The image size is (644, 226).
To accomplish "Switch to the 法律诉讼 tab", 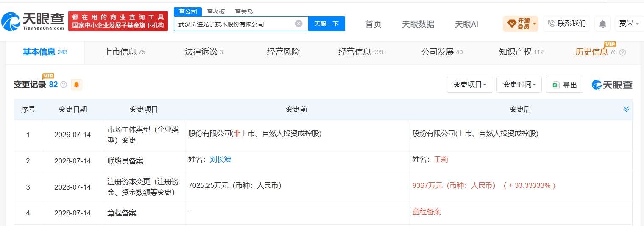I will point(204,52).
